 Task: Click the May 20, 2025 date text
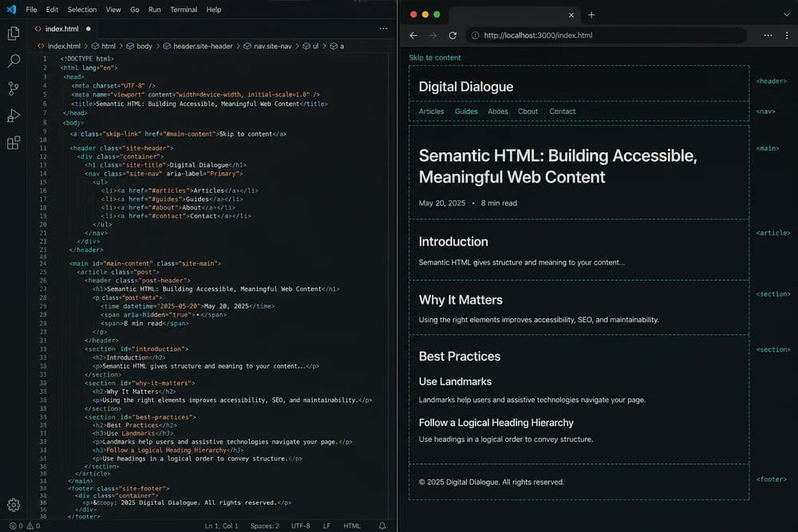tap(442, 203)
